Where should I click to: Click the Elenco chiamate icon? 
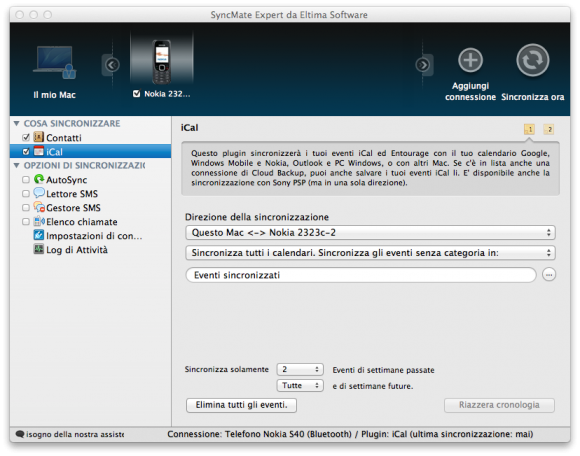pyautogui.click(x=39, y=221)
